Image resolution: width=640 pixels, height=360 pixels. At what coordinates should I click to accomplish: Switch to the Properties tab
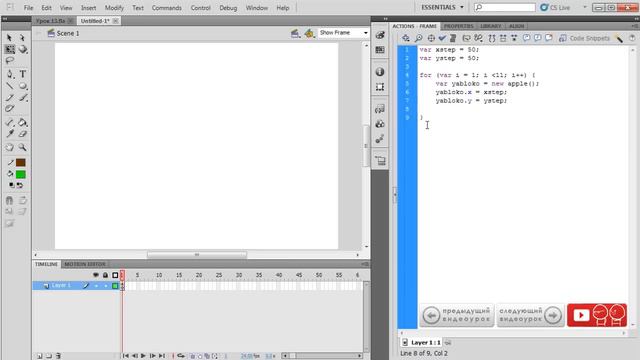click(459, 26)
